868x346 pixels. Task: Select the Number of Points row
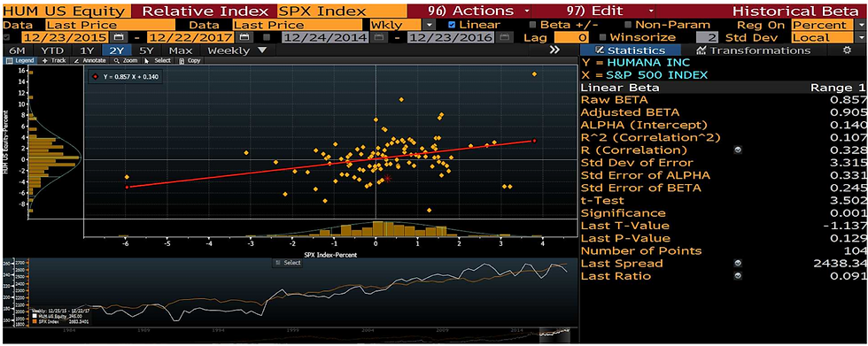[723, 251]
